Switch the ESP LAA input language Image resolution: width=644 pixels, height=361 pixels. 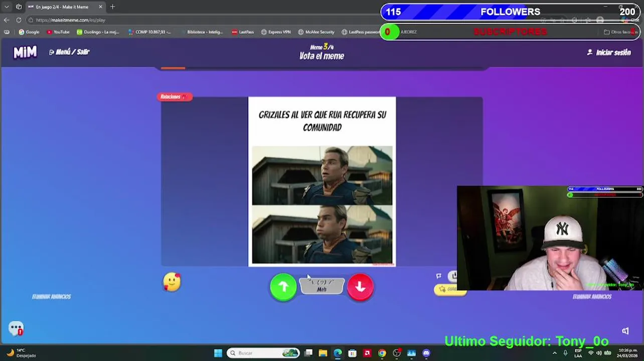(578, 353)
